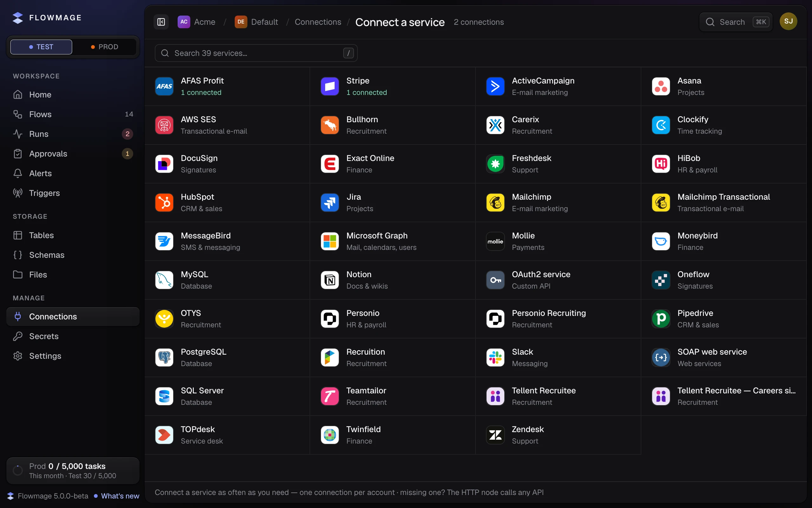This screenshot has height=508, width=812.
Task: Click the Mailchimp logo icon
Action: (x=495, y=203)
